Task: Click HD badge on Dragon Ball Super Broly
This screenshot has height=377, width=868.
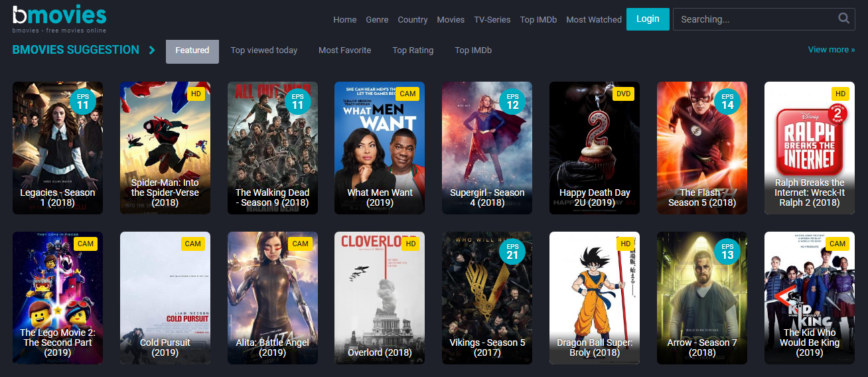Action: coord(626,244)
